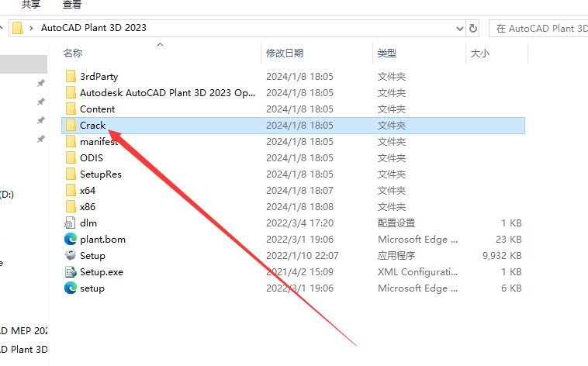This screenshot has height=366, width=588.
Task: Click the lowercase setup Edge file icon
Action: (70, 288)
